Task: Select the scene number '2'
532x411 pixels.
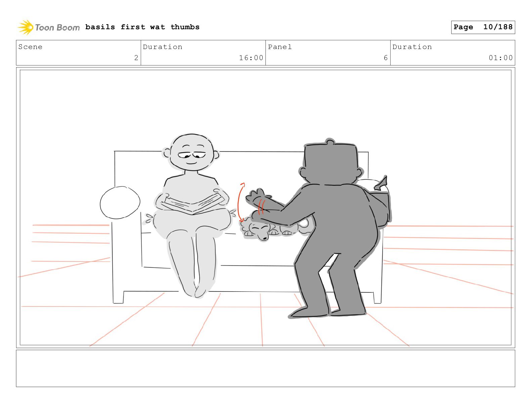Action: click(x=136, y=58)
